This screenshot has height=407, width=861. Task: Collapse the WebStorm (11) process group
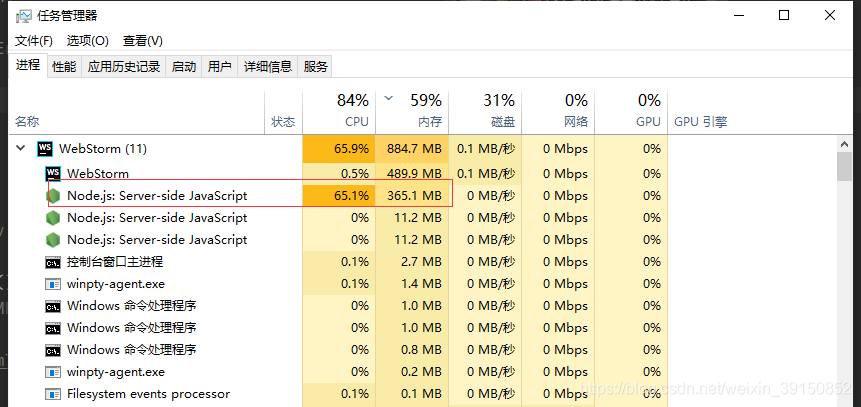click(x=21, y=148)
